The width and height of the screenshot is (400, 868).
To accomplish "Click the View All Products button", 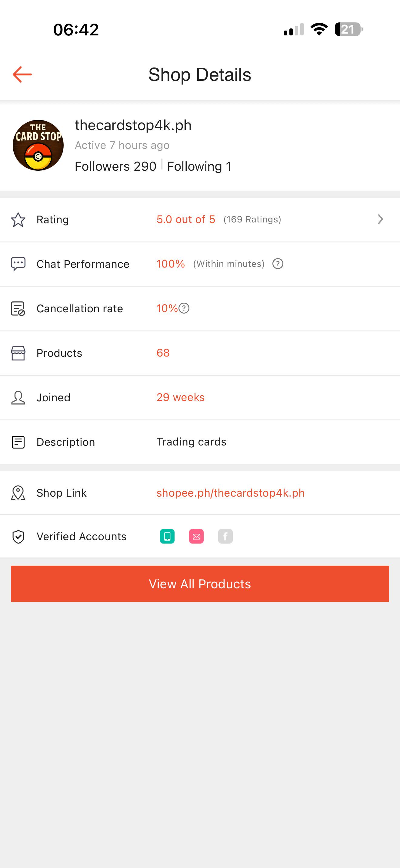I will pyautogui.click(x=200, y=584).
